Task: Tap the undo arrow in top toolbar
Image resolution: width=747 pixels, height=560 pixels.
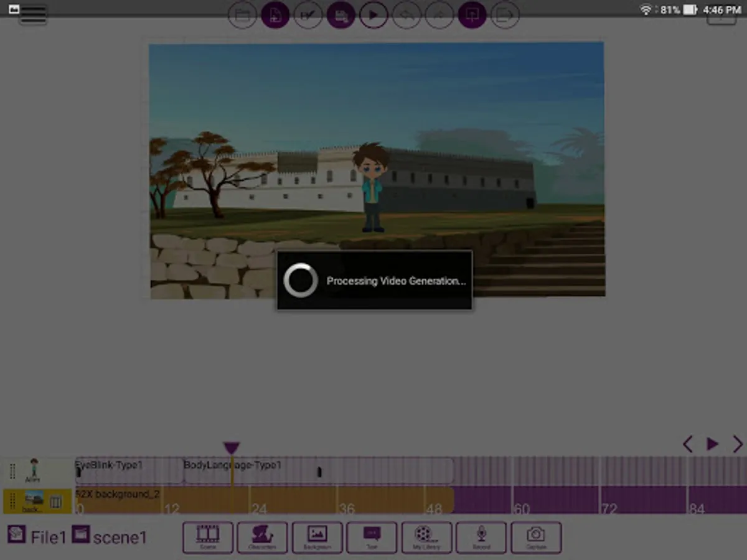Action: (x=406, y=16)
